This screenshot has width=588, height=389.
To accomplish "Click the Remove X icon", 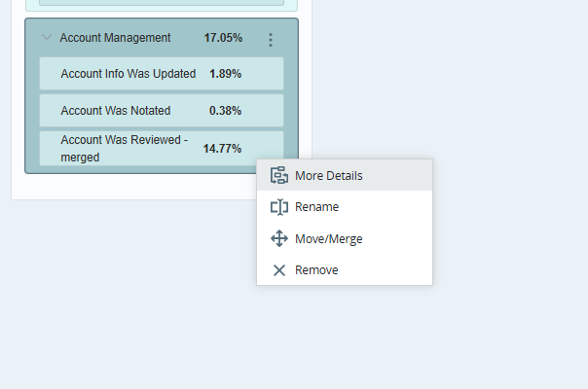I will 279,269.
